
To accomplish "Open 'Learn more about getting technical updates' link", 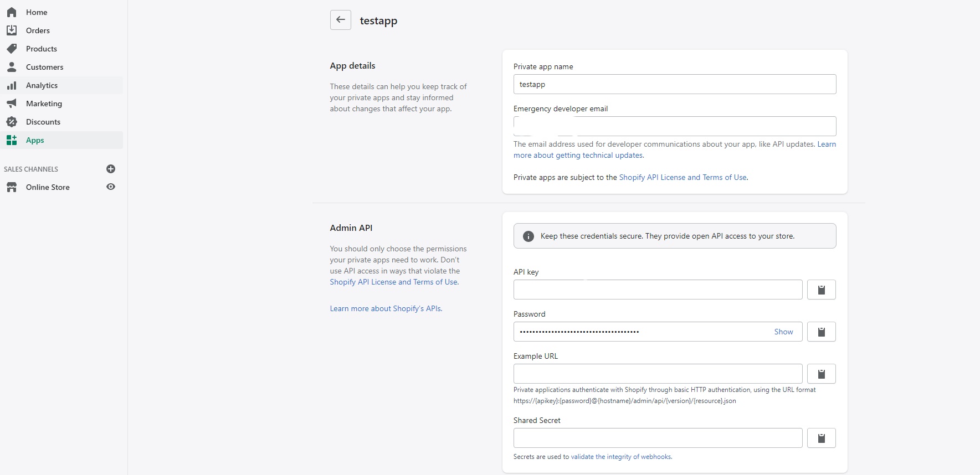I will (x=578, y=156).
